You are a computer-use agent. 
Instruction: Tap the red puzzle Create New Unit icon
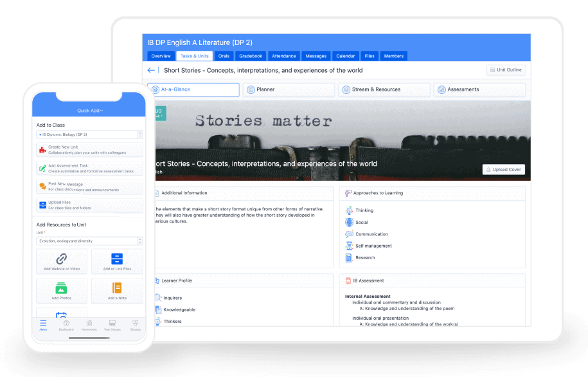click(x=43, y=150)
